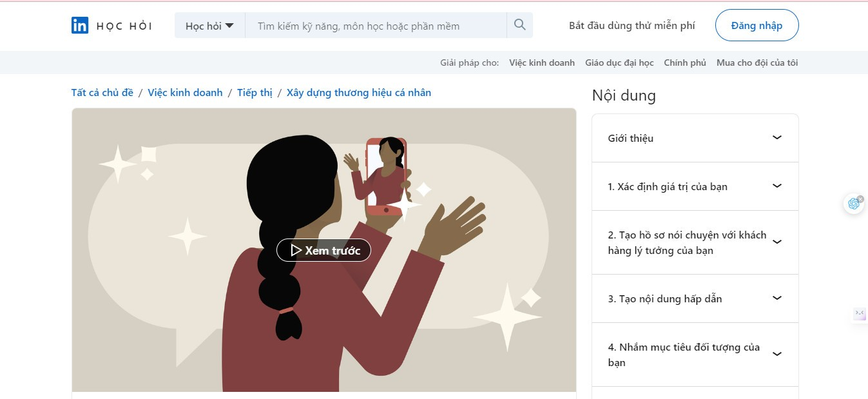Open the Việc kinh doanh solutions link
868x399 pixels.
tap(541, 63)
